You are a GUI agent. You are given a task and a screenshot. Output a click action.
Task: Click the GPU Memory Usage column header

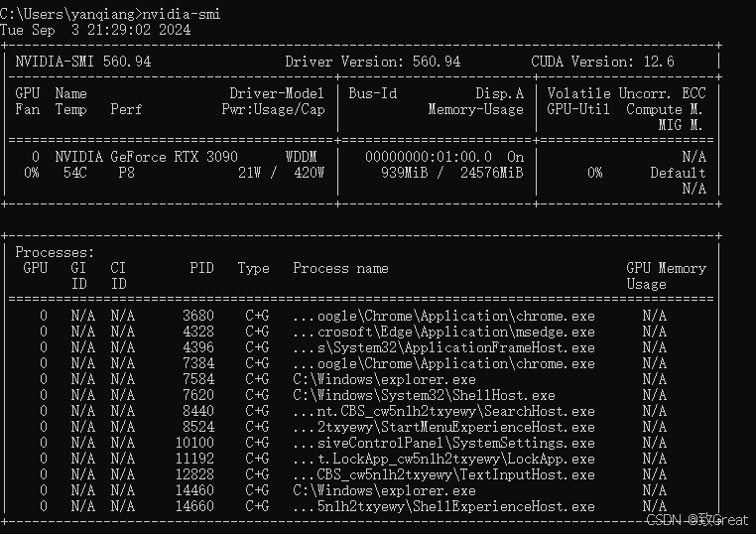666,275
